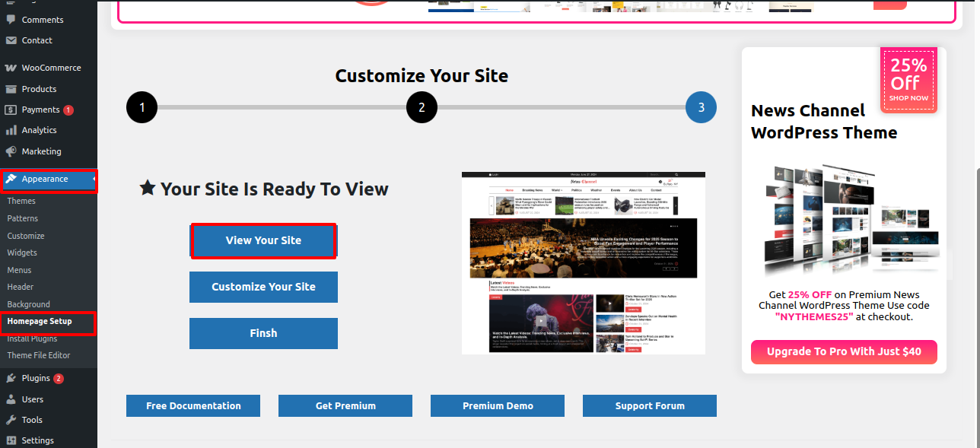Open Widgets submenu item

22,253
